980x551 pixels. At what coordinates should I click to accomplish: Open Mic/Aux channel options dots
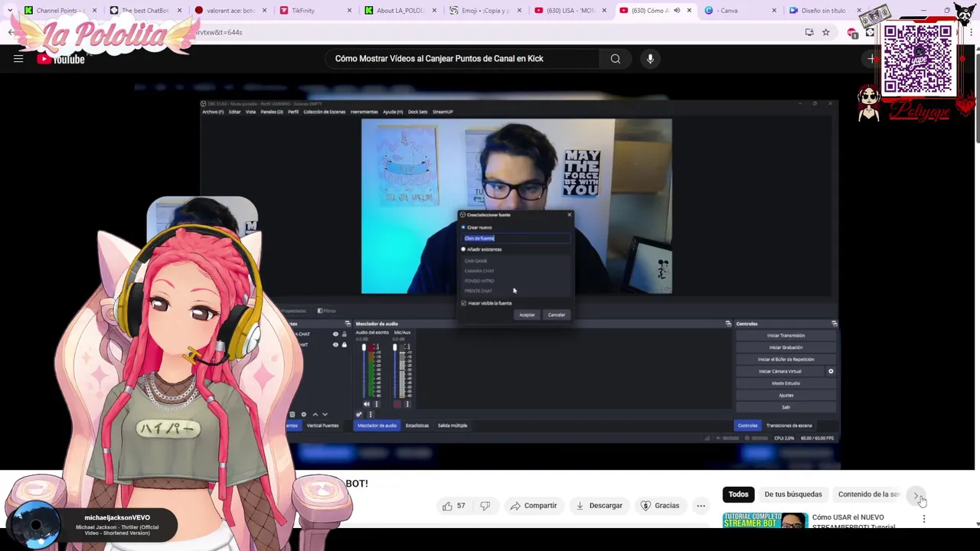tap(407, 404)
